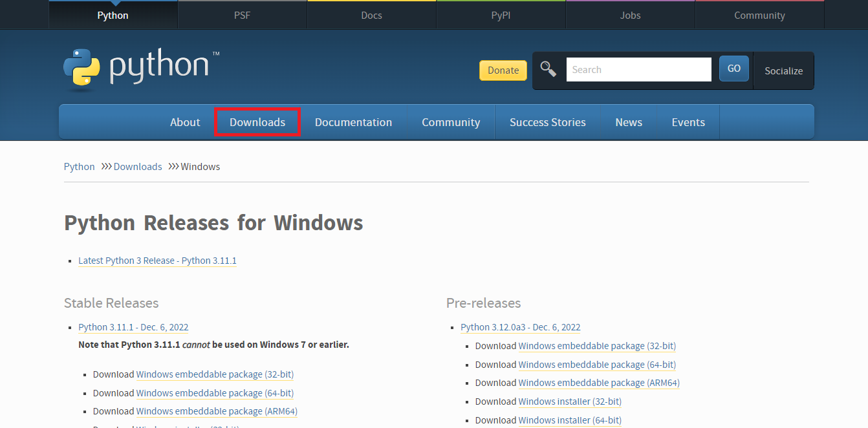Click the magnifying glass search icon

pyautogui.click(x=548, y=69)
